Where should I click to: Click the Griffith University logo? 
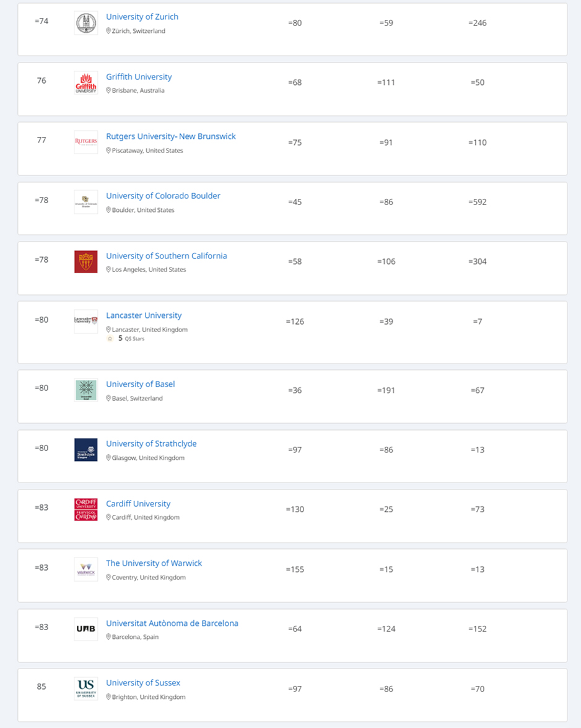pyautogui.click(x=85, y=82)
